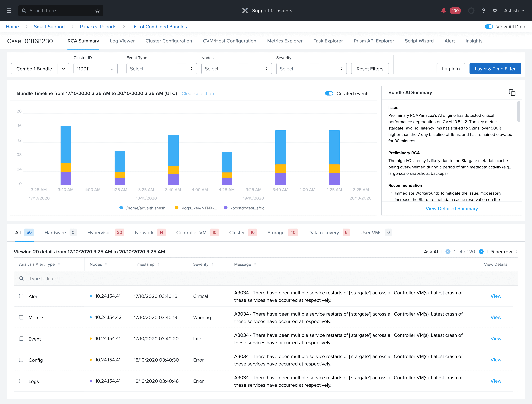Select the Storage category tab
532x404 pixels.
point(276,233)
